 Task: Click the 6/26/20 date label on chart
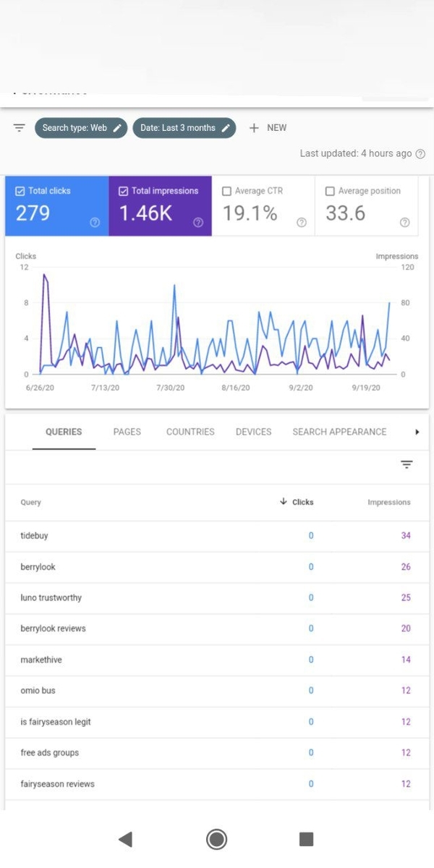(40, 388)
